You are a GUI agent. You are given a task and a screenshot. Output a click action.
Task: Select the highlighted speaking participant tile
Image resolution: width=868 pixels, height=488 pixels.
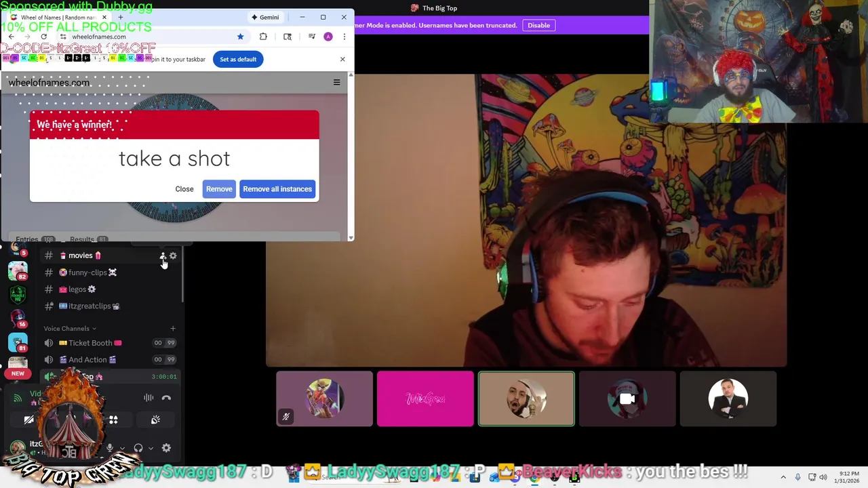point(526,399)
